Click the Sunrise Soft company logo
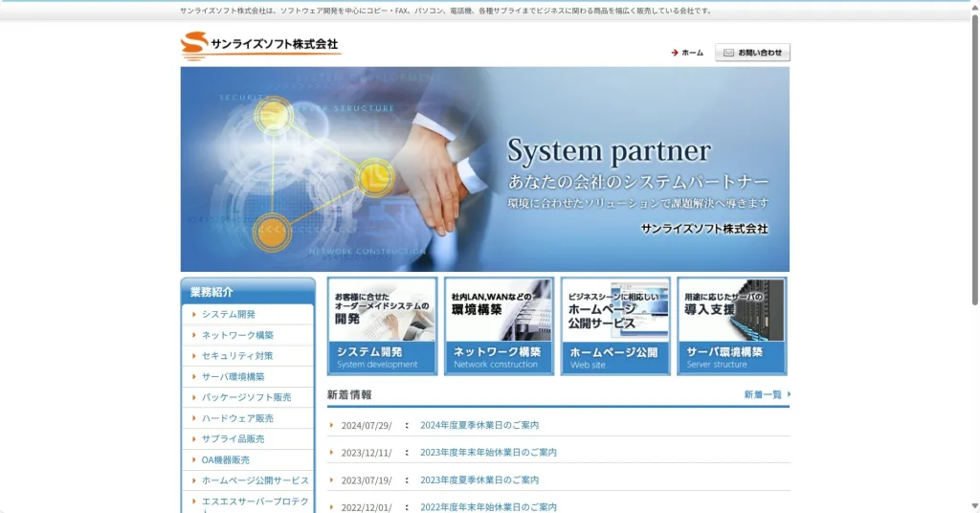Viewport: 980px width, 513px height. pos(260,46)
